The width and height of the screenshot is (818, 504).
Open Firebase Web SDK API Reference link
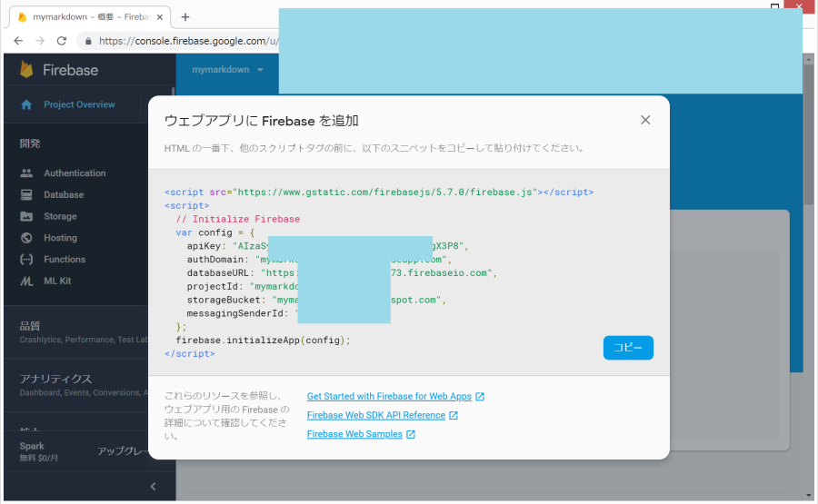pyautogui.click(x=375, y=416)
